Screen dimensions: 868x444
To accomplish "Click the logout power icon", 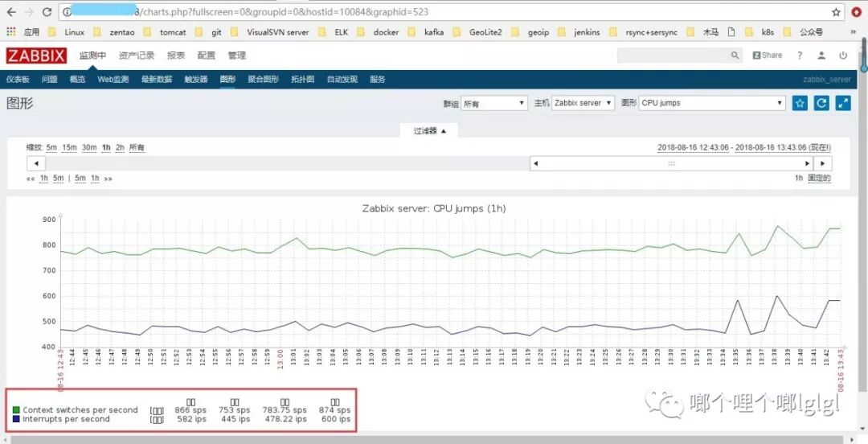I will point(843,55).
